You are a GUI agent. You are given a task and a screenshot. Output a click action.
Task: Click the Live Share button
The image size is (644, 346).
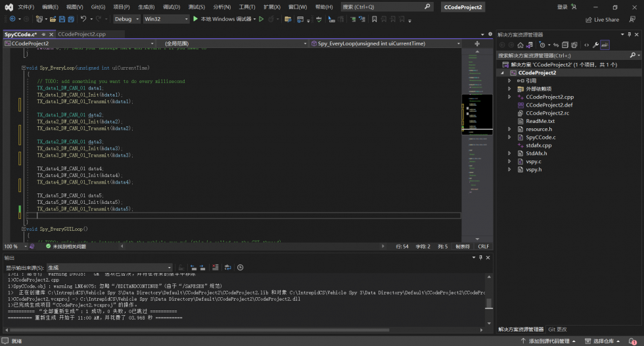pyautogui.click(x=602, y=20)
